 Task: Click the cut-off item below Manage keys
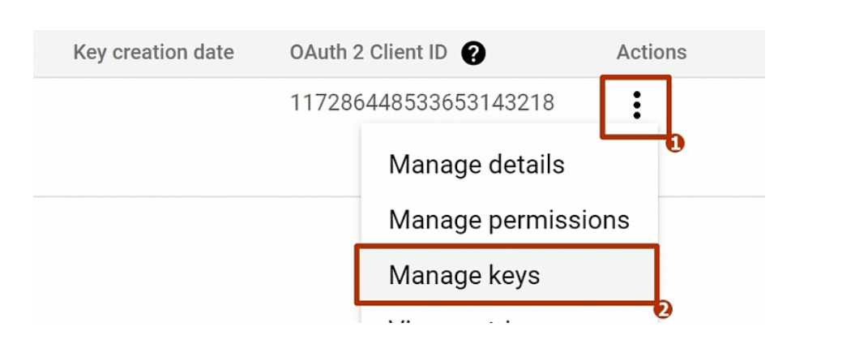coord(454,319)
